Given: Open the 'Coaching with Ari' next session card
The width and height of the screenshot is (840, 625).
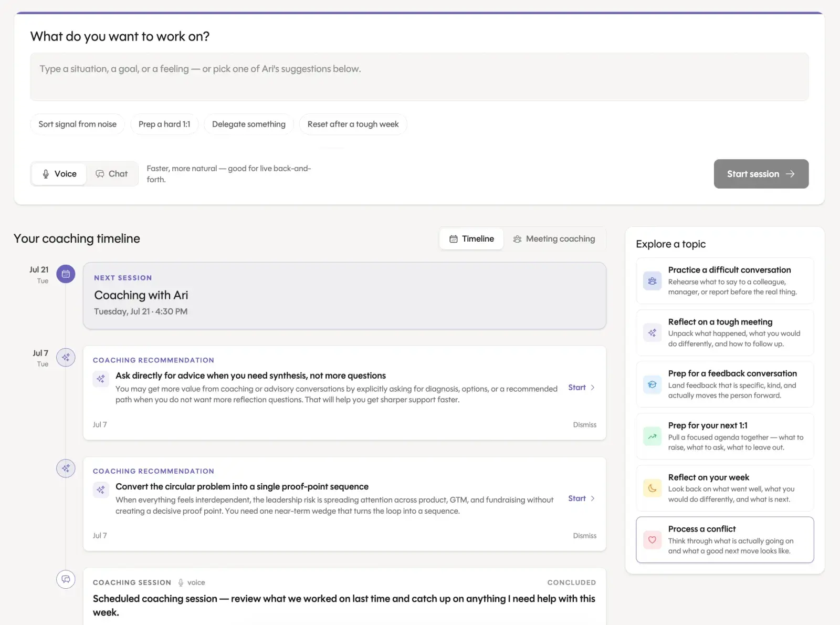Looking at the screenshot, I should 344,296.
